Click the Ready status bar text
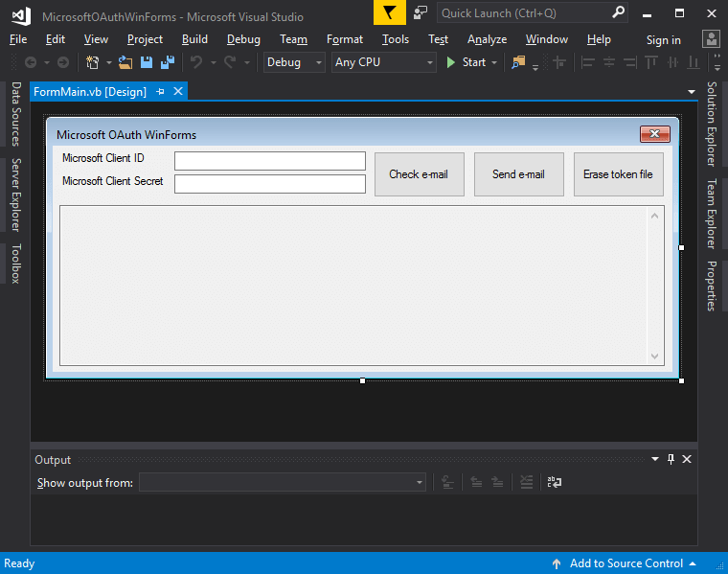 click(19, 563)
